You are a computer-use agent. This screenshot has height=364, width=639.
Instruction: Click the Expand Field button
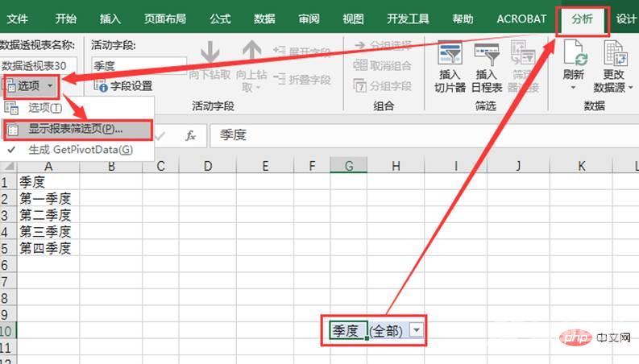click(x=302, y=52)
